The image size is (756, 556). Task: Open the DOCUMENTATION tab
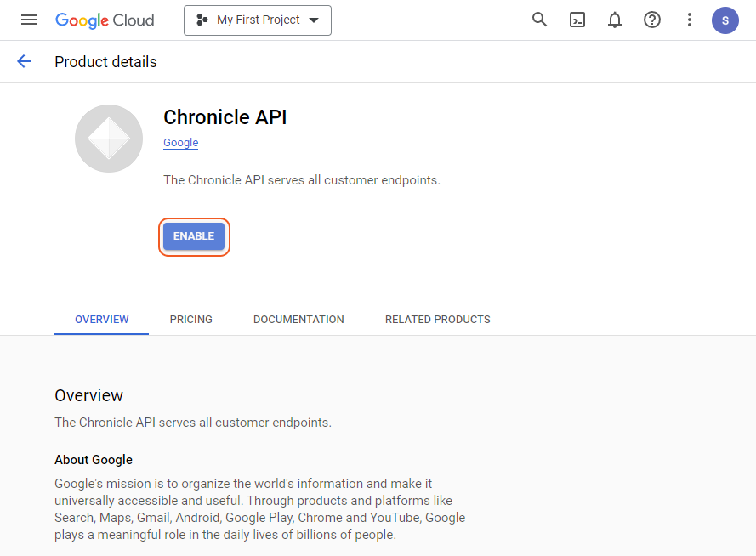[298, 320]
